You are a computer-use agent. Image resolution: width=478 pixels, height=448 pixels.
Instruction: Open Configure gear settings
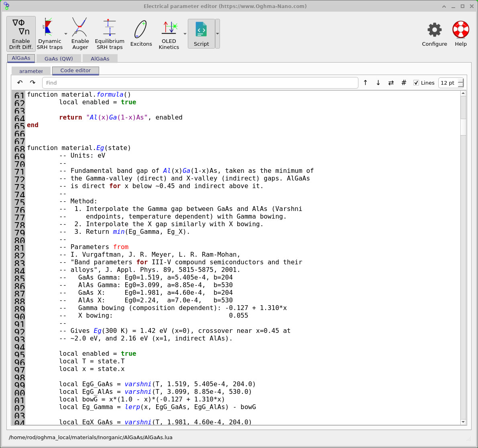pyautogui.click(x=434, y=34)
